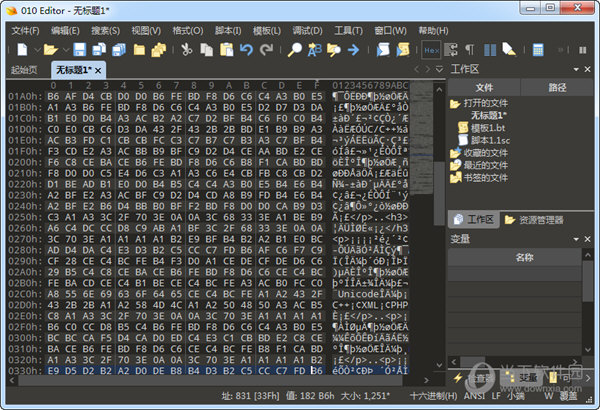Click the stacked folders toolbar icon
The image size is (600, 410).
point(158,50)
